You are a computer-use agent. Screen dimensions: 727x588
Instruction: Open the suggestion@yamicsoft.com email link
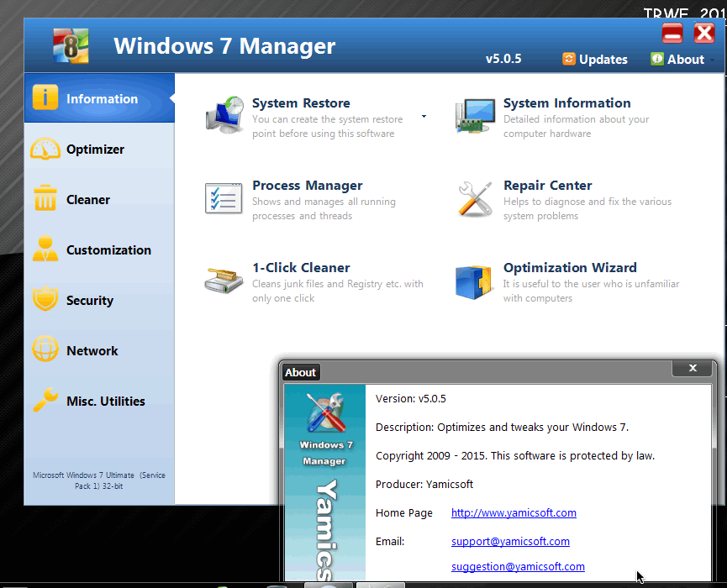518,566
